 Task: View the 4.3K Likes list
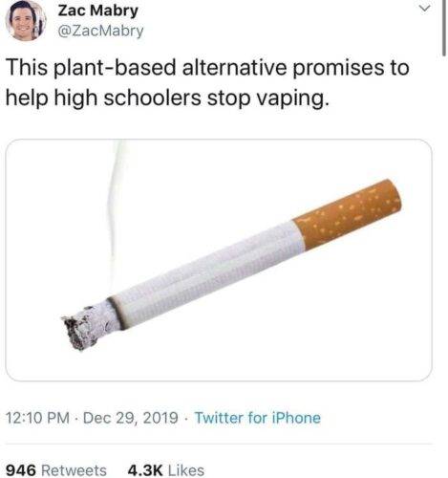pyautogui.click(x=166, y=470)
